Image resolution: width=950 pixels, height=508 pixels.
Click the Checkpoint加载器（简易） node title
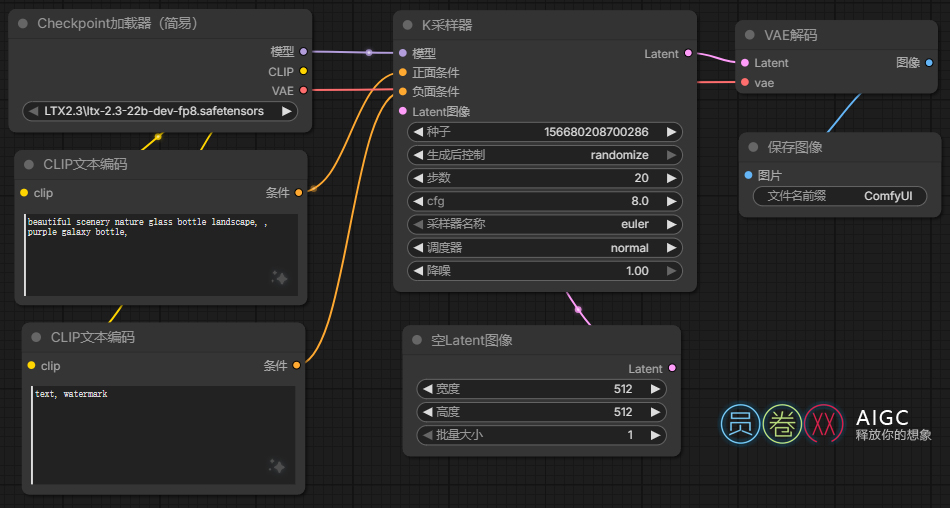[x=118, y=24]
